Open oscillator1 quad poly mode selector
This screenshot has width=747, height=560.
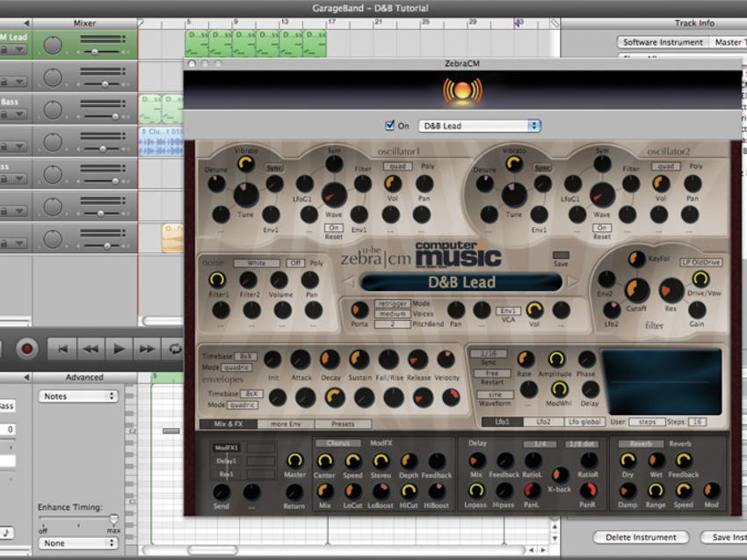click(397, 166)
